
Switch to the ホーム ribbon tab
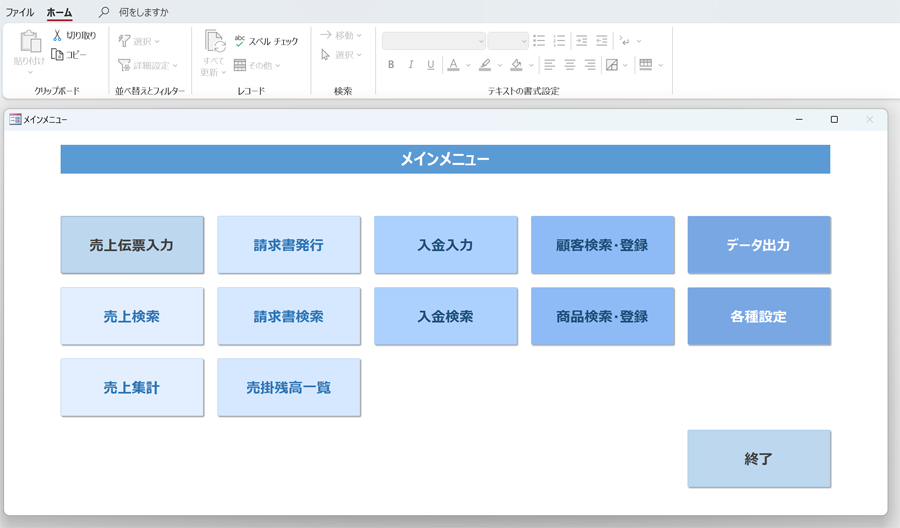pyautogui.click(x=59, y=13)
